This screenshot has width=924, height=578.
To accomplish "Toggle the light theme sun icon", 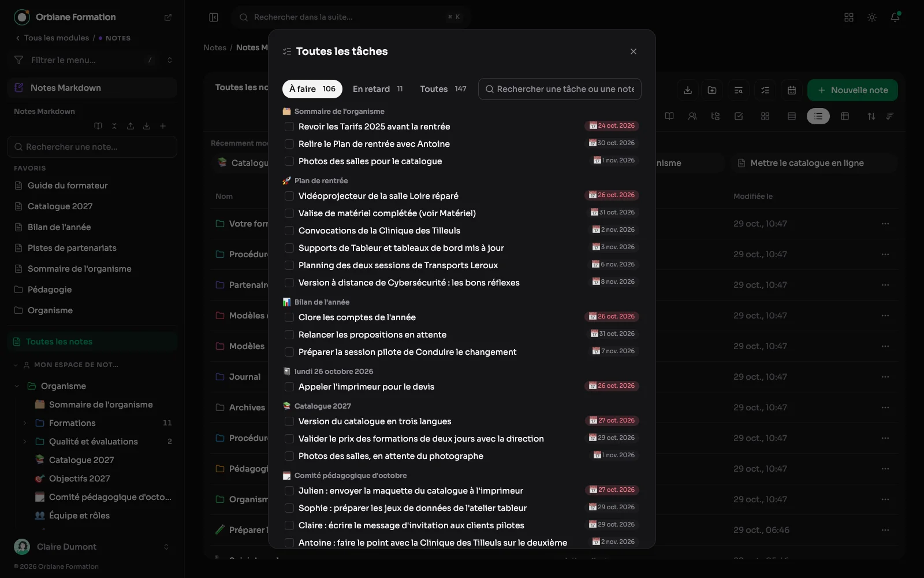I will [872, 17].
